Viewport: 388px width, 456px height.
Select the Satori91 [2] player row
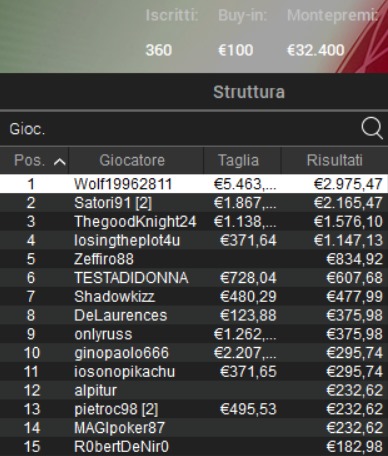click(x=194, y=203)
